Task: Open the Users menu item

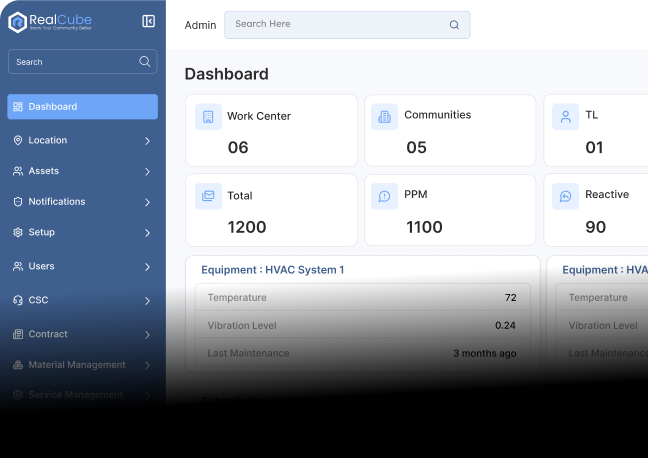Action: coord(83,266)
